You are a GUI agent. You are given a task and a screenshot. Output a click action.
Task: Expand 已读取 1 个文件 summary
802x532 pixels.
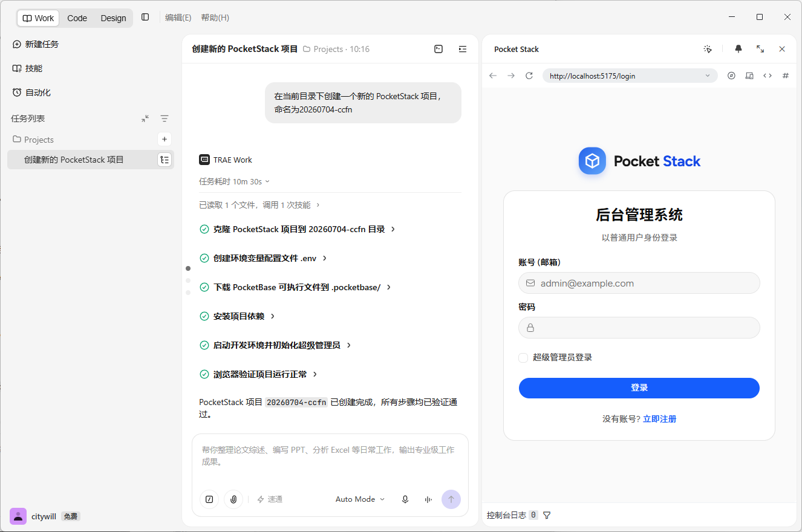coord(259,205)
